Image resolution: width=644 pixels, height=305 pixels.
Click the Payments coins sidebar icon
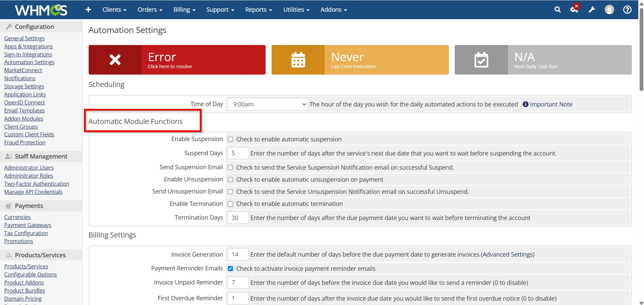tap(9, 206)
